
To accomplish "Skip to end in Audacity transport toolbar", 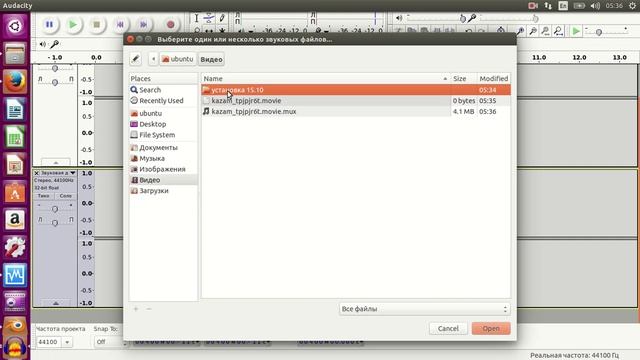I will click(143, 24).
